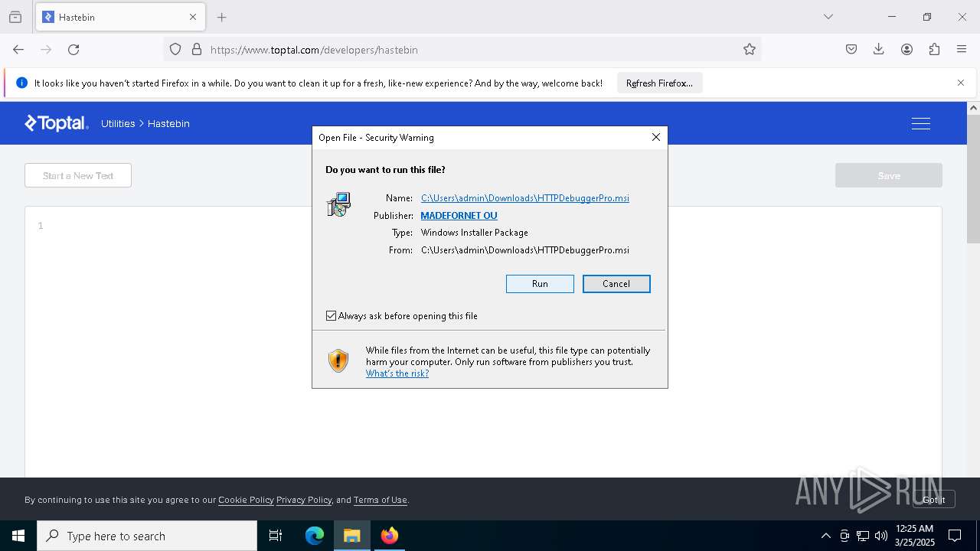Open Firefox application menu hamburger
980x551 pixels.
point(962,50)
